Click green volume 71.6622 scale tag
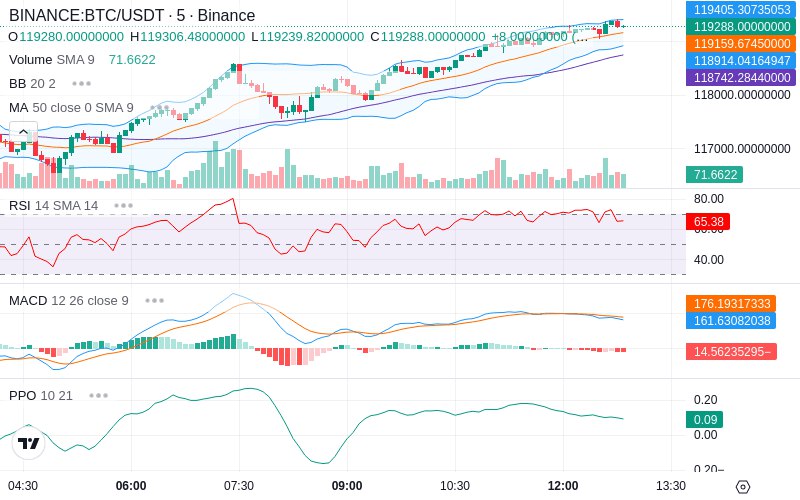Viewport: 800px width, 500px height. pyautogui.click(x=714, y=174)
